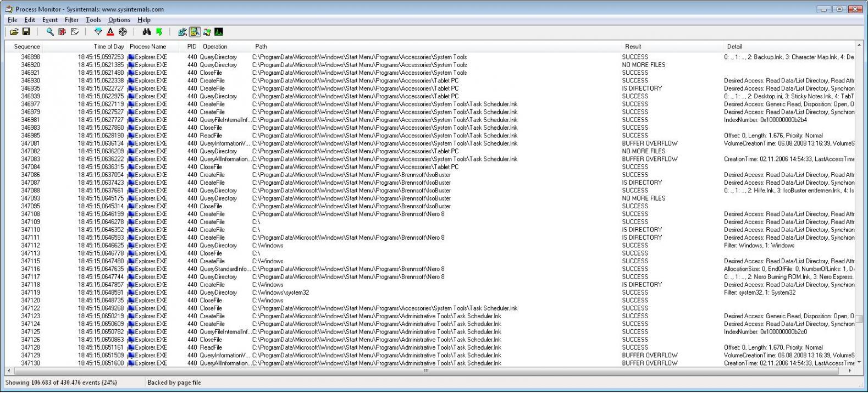Click the vertical scrollbar down arrow
Screen dimensions: 868x393
pos(859,363)
